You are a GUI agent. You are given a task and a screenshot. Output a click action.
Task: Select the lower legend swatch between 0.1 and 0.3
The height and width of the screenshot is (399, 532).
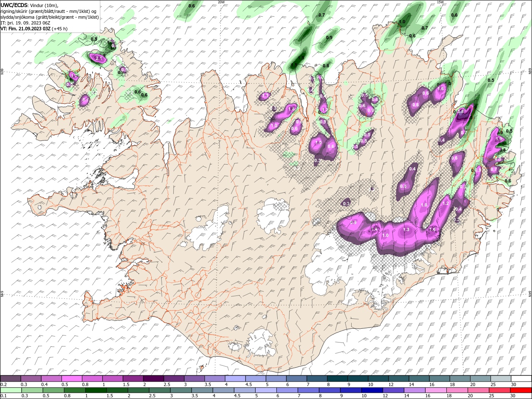[11, 390]
